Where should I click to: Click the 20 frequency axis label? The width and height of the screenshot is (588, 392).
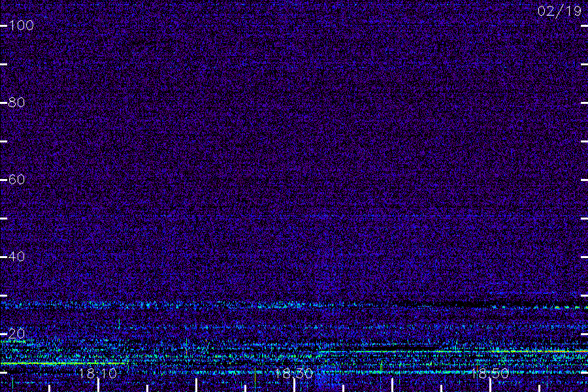[16, 334]
